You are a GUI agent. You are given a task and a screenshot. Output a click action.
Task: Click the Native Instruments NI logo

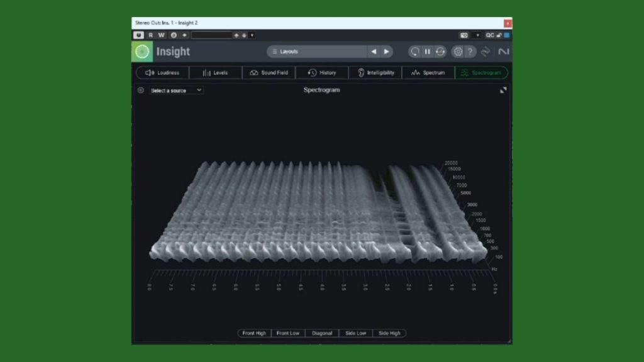point(503,52)
